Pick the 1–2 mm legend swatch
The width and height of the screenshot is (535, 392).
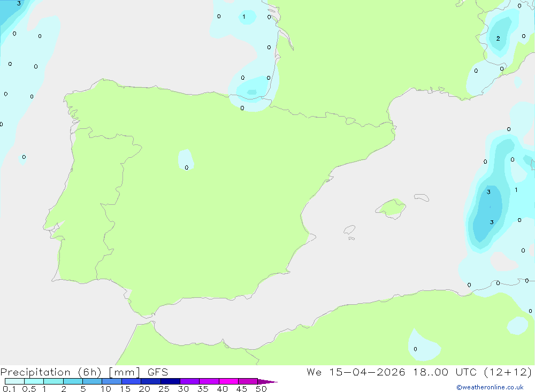(x=53, y=381)
